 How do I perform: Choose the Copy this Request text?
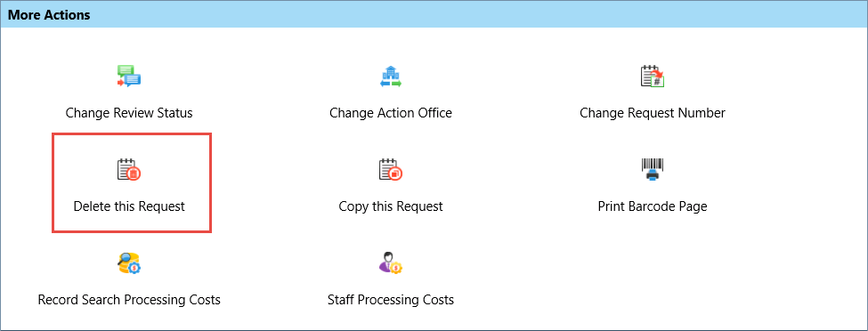[x=390, y=206]
